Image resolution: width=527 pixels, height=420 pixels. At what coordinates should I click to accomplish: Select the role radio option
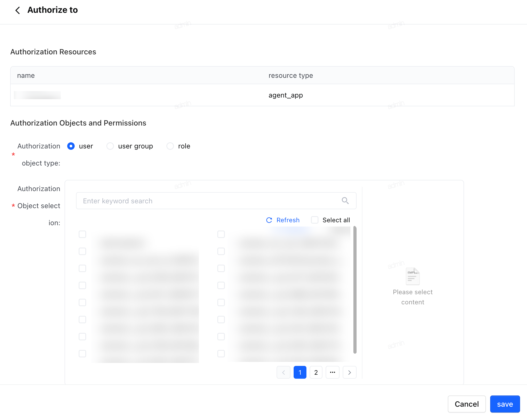[x=170, y=146]
